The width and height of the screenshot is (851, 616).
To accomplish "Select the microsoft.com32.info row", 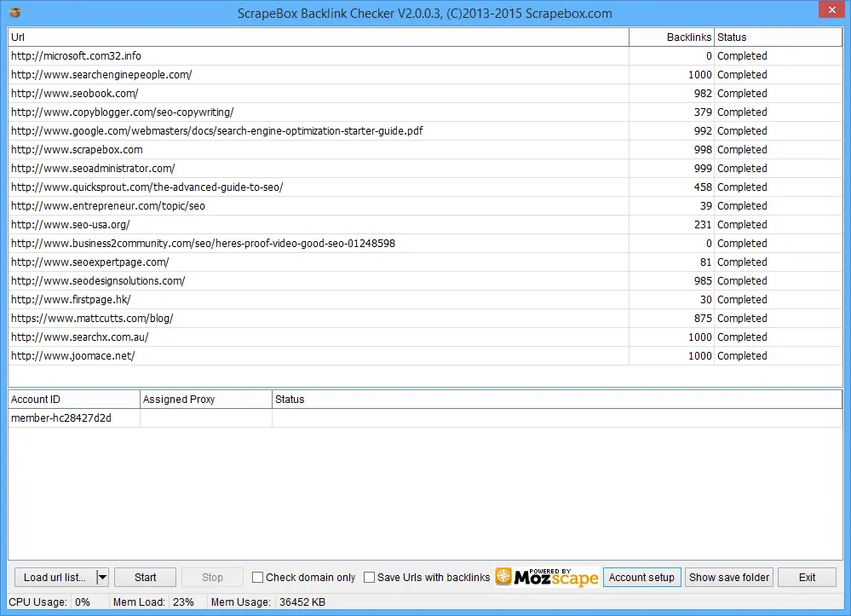I will click(x=76, y=56).
